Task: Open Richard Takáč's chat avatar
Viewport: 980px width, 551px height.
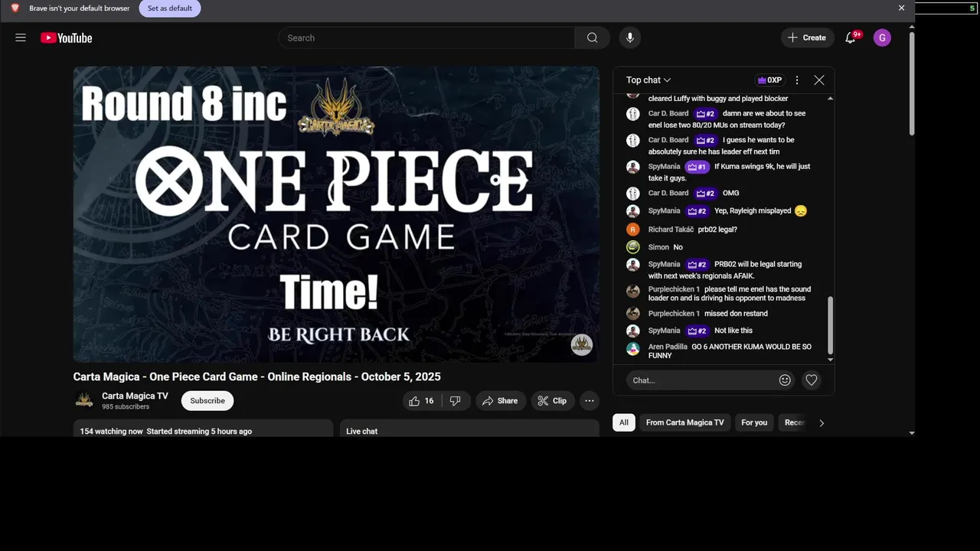Action: [633, 229]
